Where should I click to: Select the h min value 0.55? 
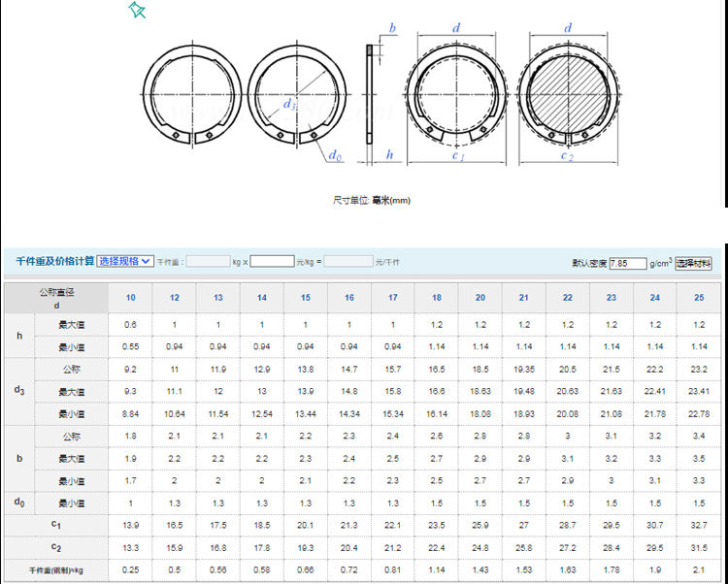131,346
